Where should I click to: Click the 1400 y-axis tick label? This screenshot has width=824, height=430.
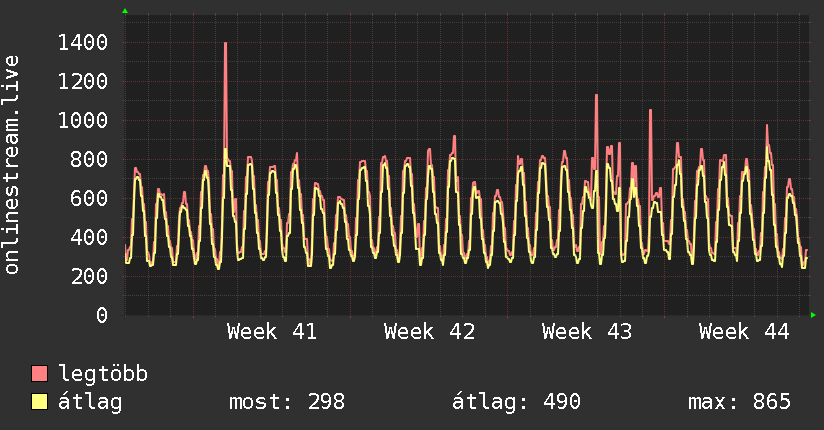coord(83,43)
